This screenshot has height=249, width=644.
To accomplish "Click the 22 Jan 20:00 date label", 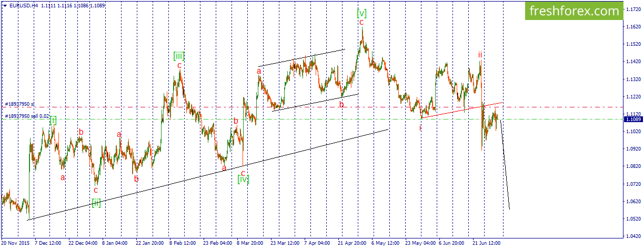I will point(150,243).
